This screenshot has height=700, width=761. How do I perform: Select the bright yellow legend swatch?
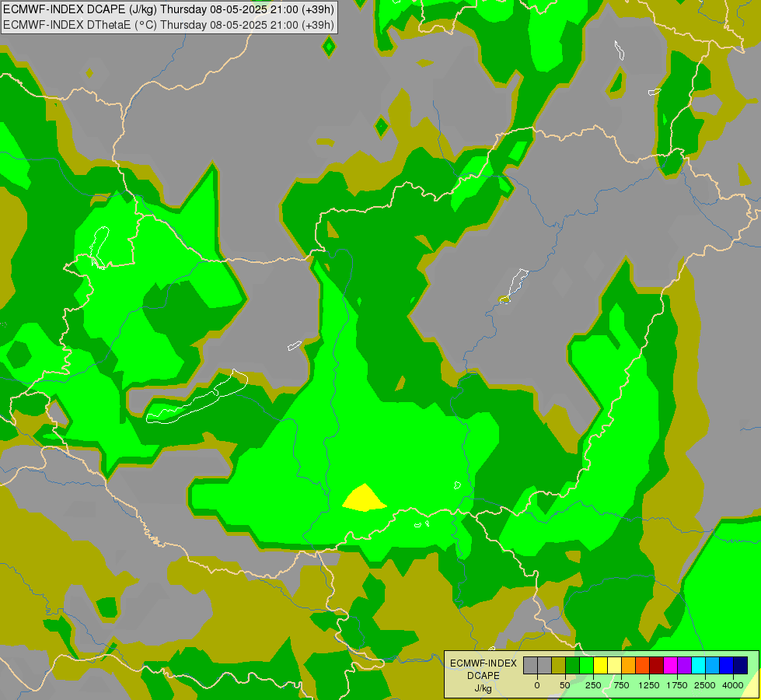tap(600, 665)
